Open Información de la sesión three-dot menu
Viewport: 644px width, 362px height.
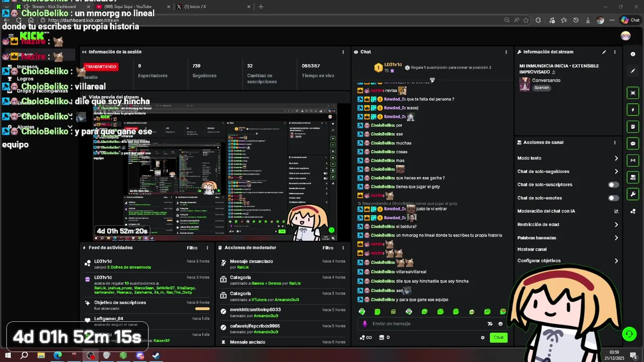343,52
